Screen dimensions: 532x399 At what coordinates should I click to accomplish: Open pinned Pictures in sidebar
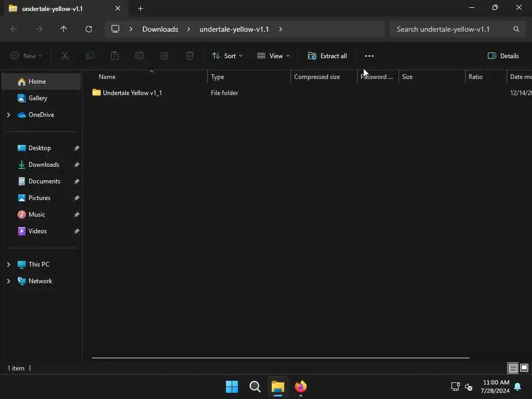42,198
